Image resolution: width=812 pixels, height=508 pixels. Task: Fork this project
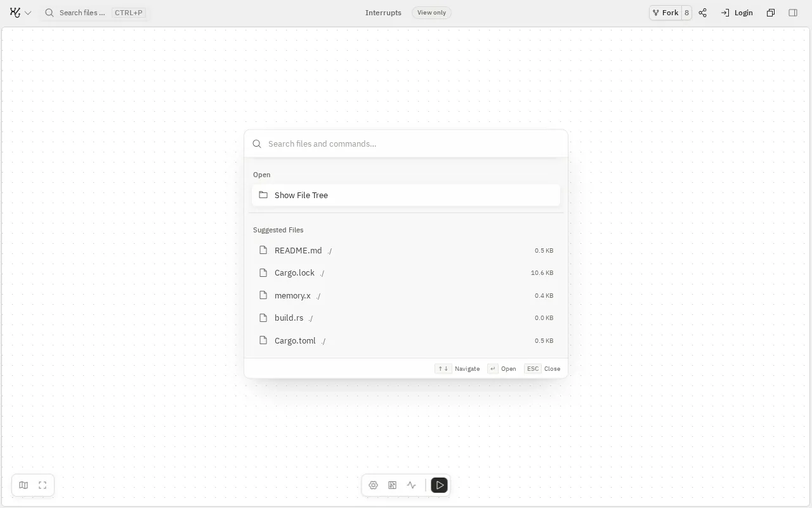[665, 13]
